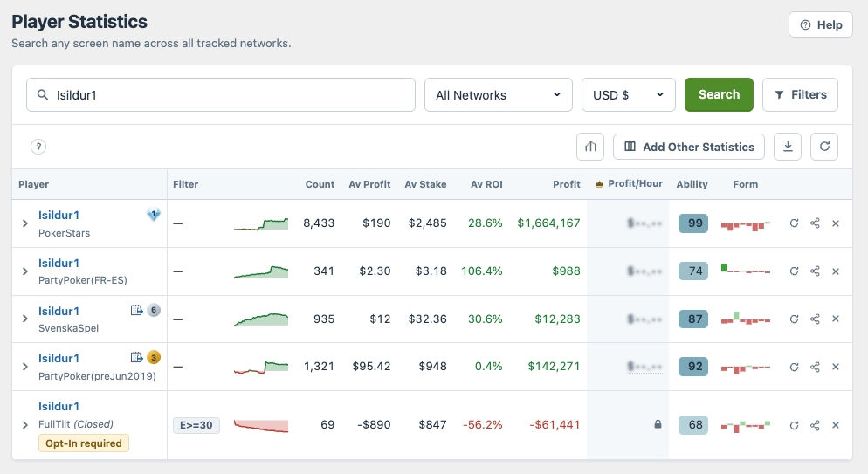Remove the FullTilt row

(x=836, y=425)
